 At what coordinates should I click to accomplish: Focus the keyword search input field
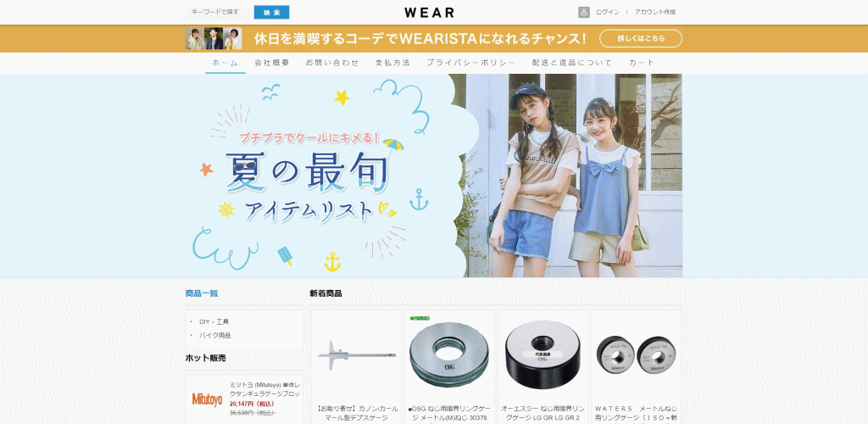[x=217, y=13]
